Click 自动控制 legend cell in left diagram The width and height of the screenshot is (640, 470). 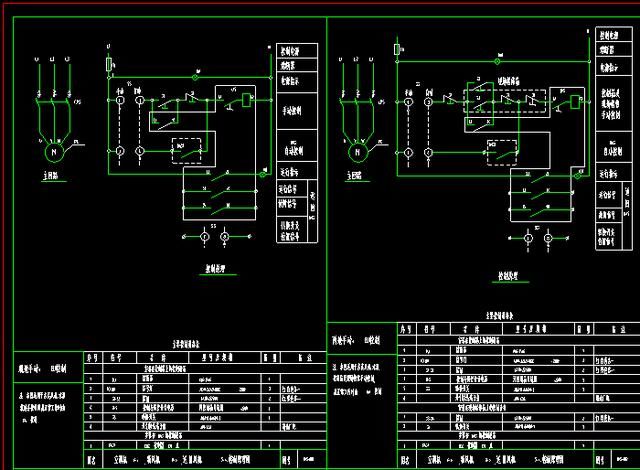(297, 146)
